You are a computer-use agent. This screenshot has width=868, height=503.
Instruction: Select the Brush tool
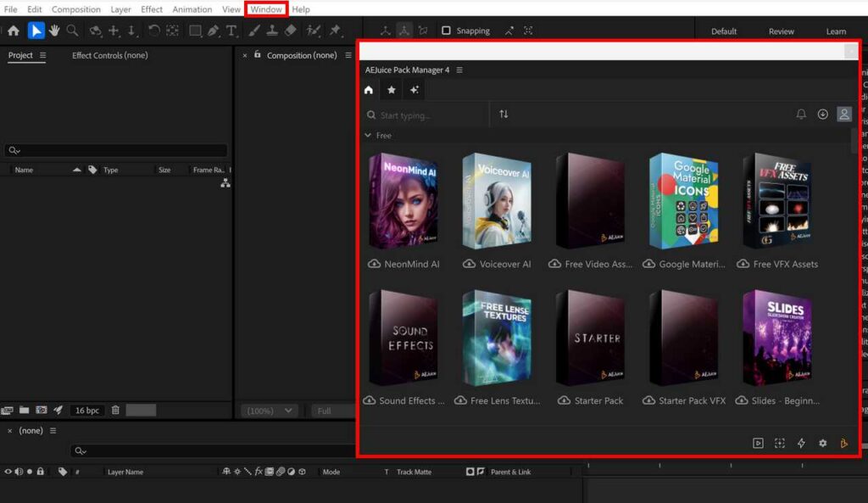click(x=254, y=31)
